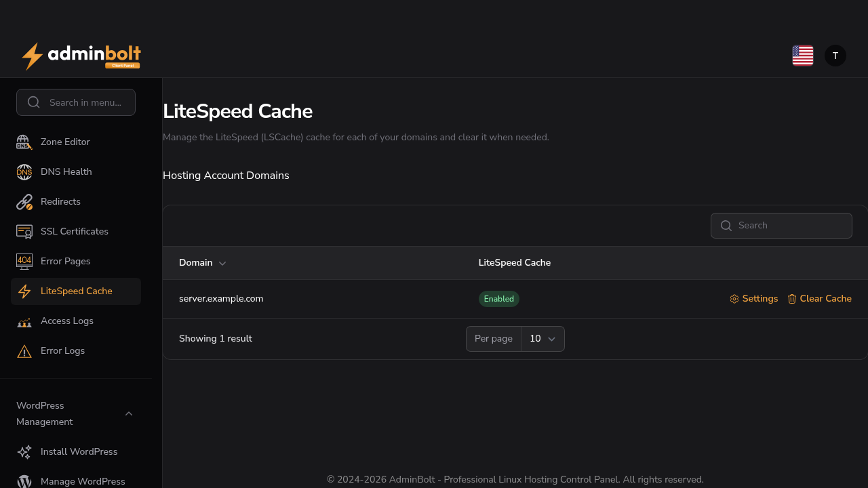Clear Cache for server.example.com

click(x=819, y=299)
